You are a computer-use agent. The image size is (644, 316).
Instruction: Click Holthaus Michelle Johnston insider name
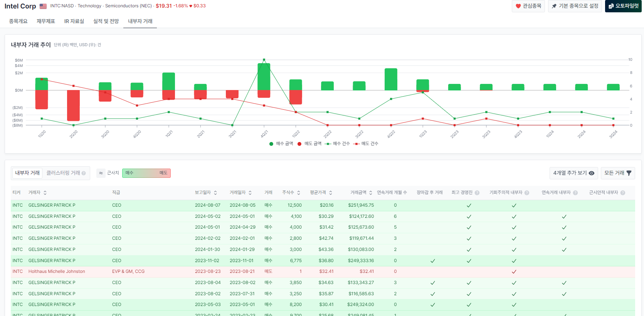[x=57, y=271]
